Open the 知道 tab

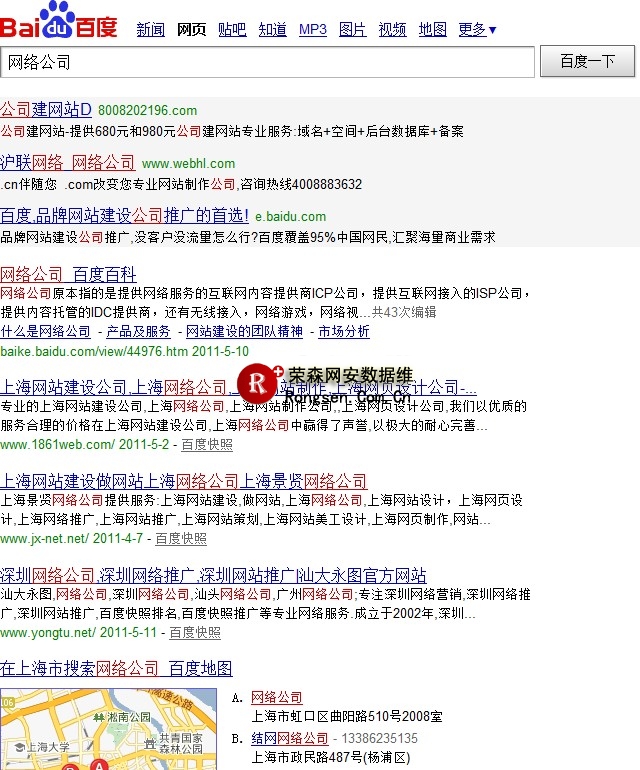[272, 30]
